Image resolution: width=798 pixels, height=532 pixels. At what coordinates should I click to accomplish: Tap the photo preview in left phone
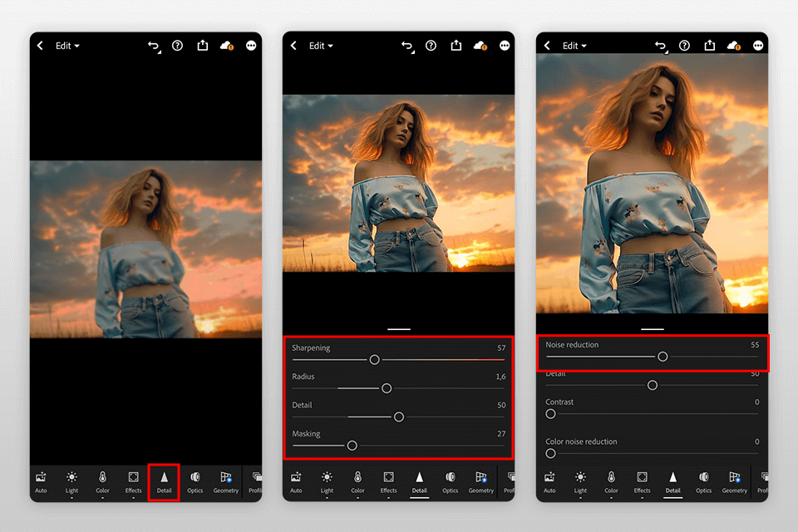[146, 249]
